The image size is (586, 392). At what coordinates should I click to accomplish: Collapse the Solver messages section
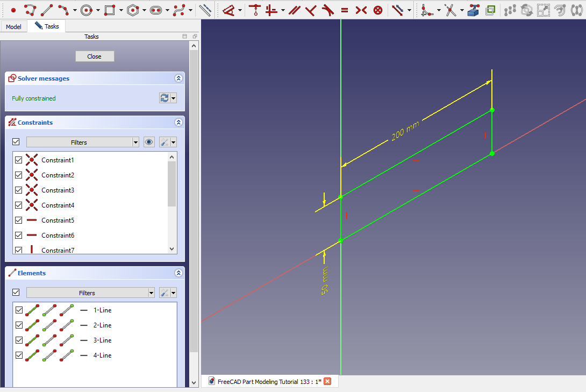point(178,79)
